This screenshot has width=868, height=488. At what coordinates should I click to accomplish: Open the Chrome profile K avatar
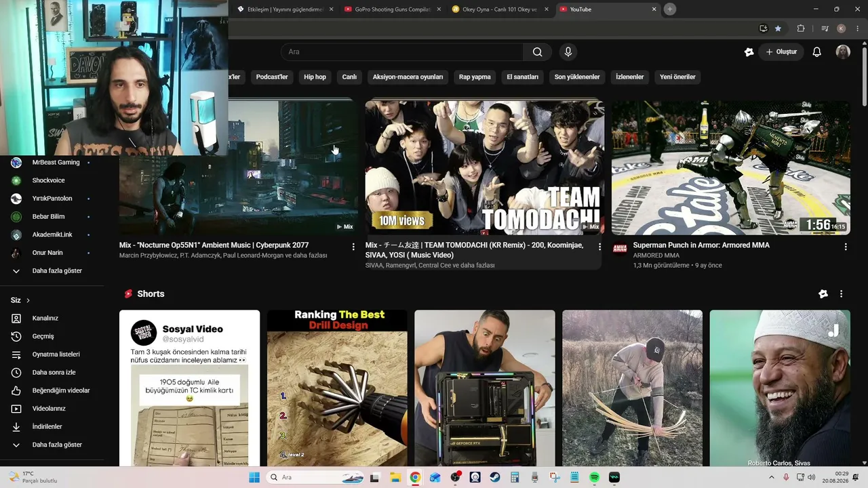pyautogui.click(x=841, y=28)
